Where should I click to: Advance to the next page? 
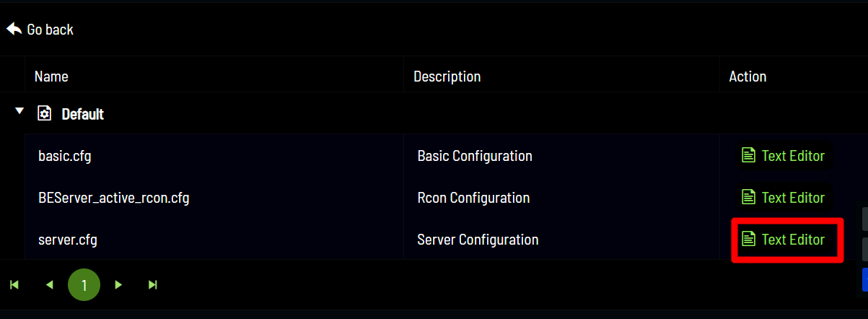[x=118, y=285]
